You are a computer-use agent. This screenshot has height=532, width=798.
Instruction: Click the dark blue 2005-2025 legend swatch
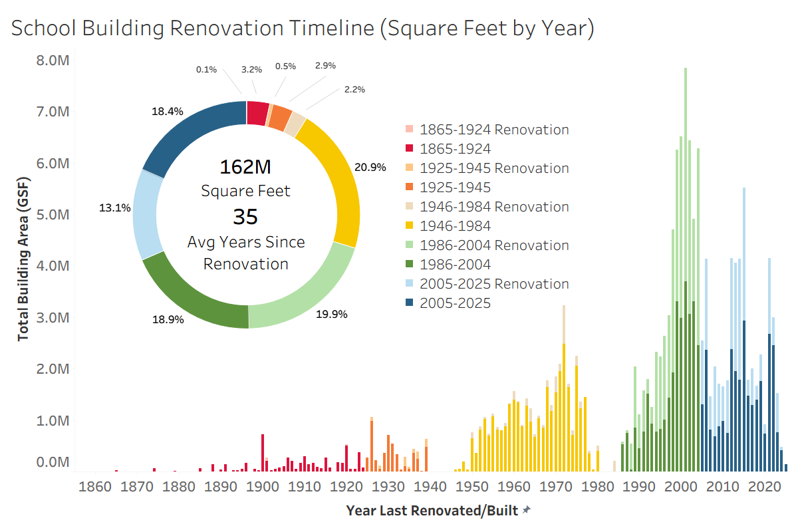coord(410,303)
